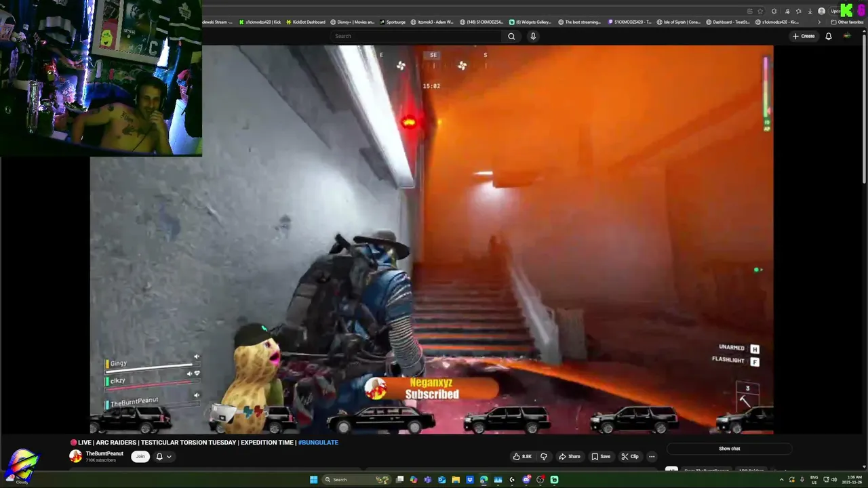Save the video to a playlist
868x488 pixels.
pyautogui.click(x=601, y=456)
